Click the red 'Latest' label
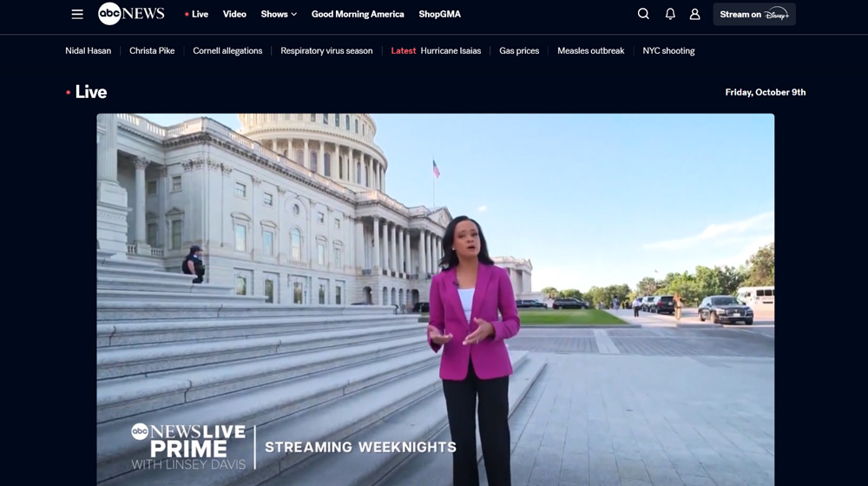 tap(403, 51)
